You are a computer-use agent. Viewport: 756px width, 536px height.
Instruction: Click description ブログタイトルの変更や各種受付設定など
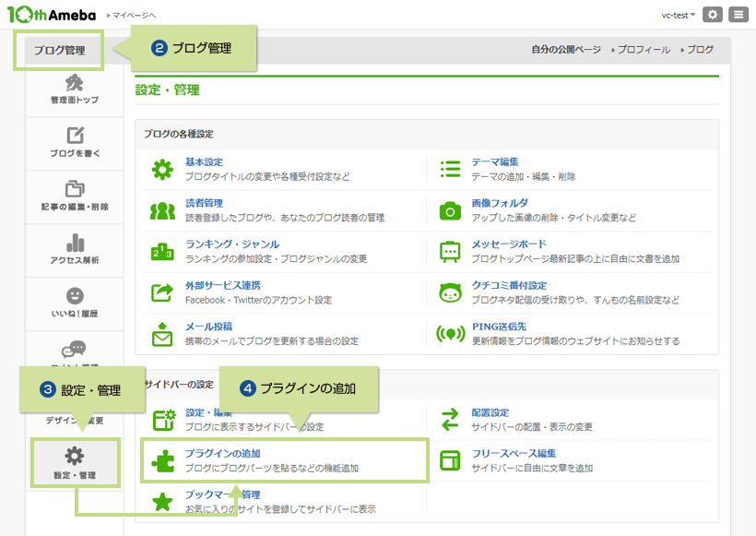(267, 176)
